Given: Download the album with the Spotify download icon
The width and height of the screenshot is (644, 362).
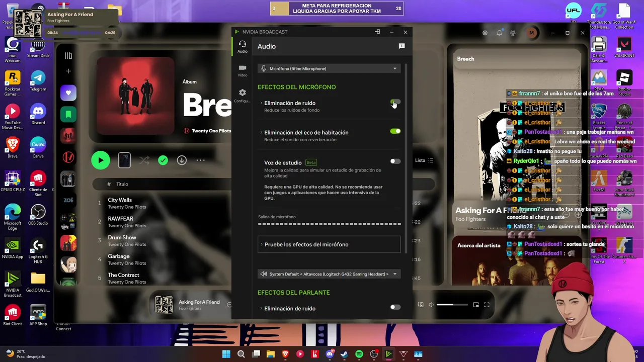Looking at the screenshot, I should [x=182, y=160].
